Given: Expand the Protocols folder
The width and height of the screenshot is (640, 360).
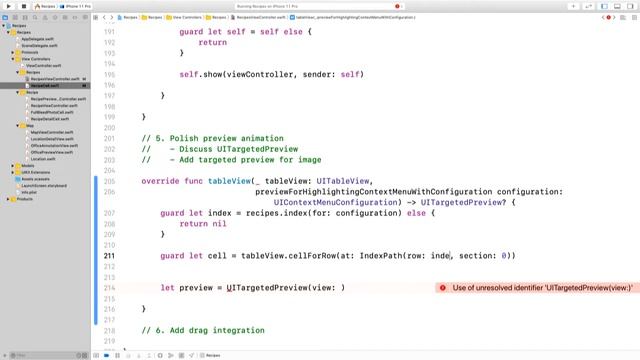Looking at the screenshot, I should click(x=13, y=52).
